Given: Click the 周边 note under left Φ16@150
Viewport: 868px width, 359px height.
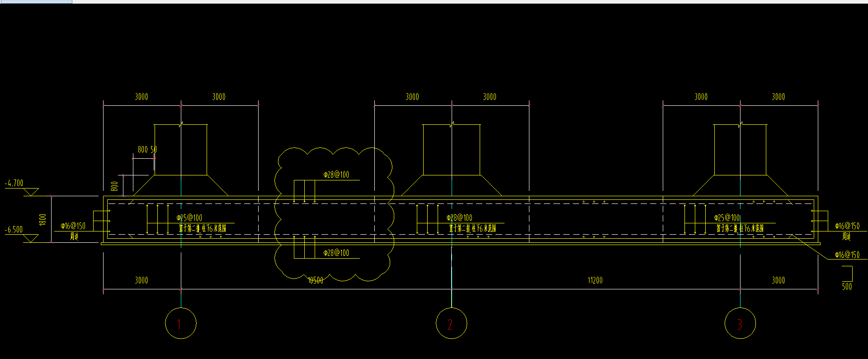Looking at the screenshot, I should [74, 236].
